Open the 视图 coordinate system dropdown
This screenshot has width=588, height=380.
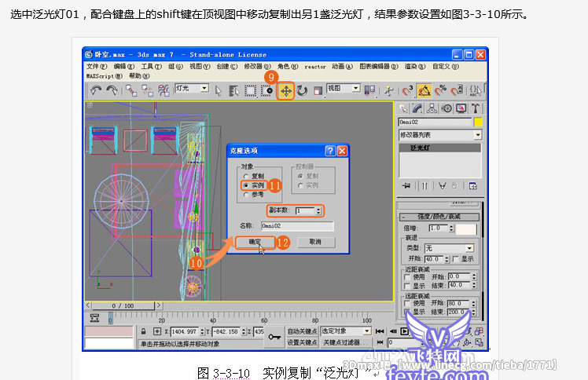pyautogui.click(x=355, y=89)
